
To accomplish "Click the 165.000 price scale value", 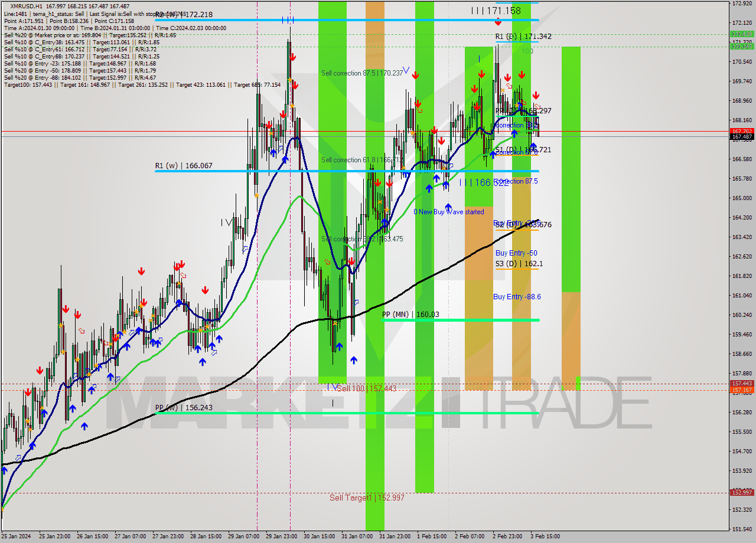I will tap(742, 198).
